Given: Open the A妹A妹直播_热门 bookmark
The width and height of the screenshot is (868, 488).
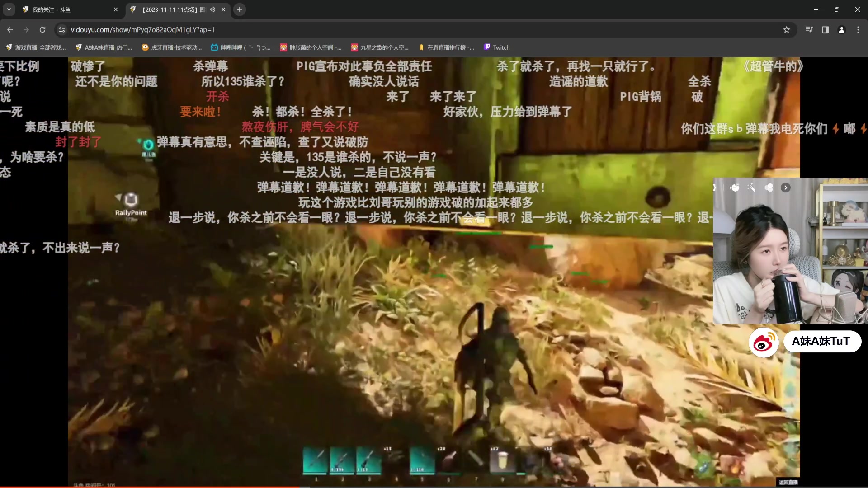Looking at the screenshot, I should pyautogui.click(x=104, y=47).
